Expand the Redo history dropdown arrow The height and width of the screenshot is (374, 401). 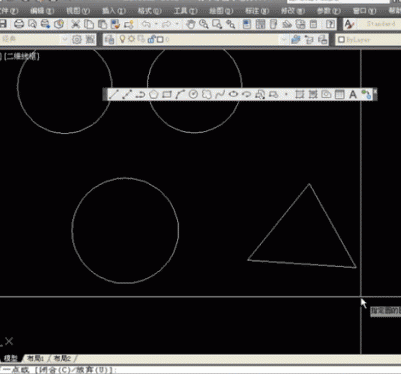point(177,24)
